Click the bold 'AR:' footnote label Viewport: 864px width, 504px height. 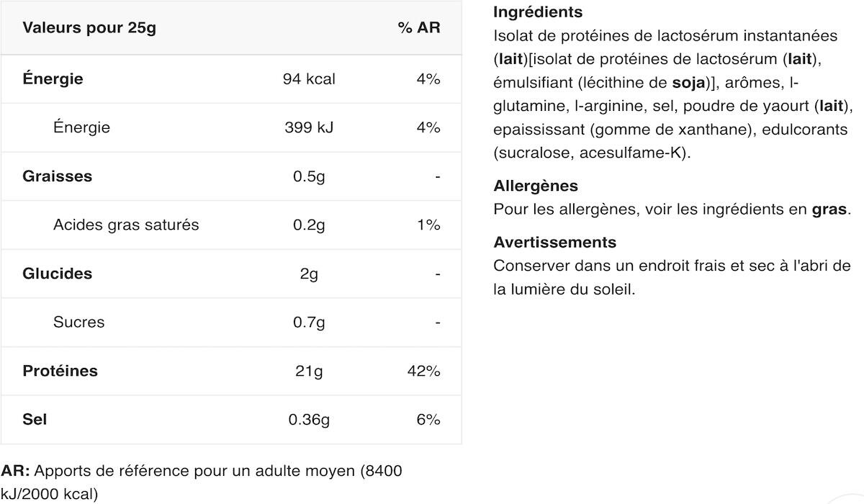coord(15,472)
